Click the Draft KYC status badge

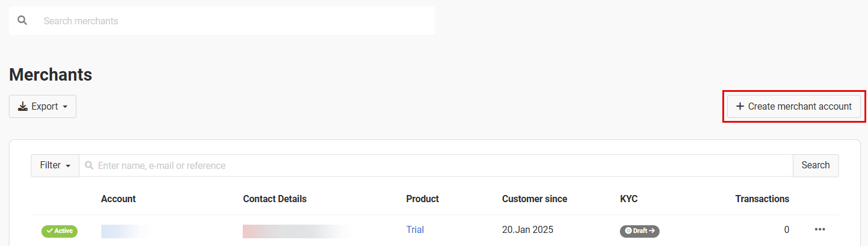click(x=639, y=231)
